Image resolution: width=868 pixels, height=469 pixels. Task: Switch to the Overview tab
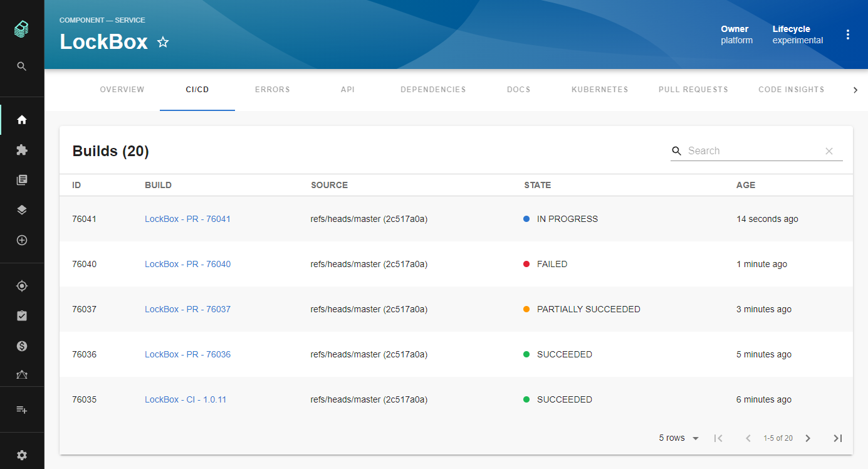point(122,90)
